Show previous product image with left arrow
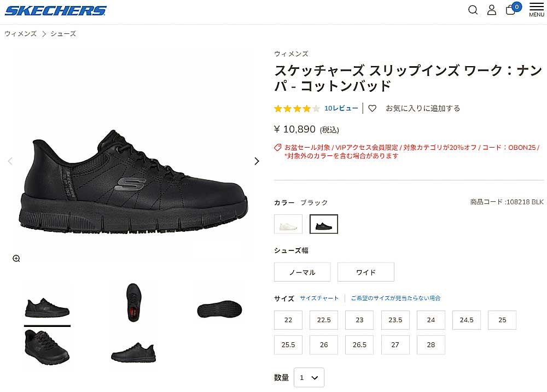Viewport: 547px width, 392px height. pos(10,161)
